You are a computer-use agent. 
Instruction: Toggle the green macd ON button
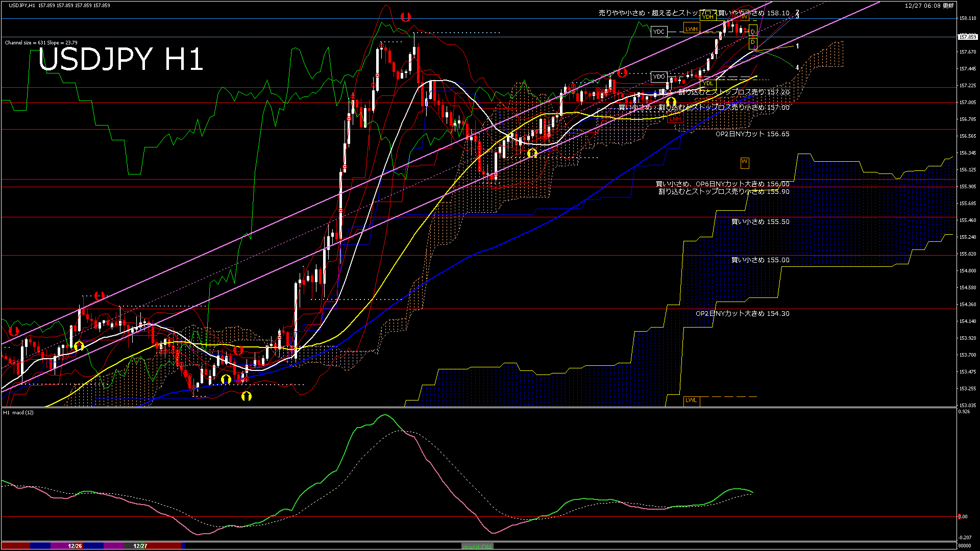pos(477,546)
